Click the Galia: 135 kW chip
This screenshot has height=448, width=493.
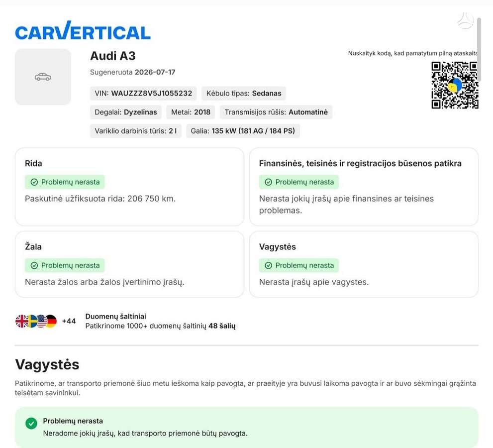point(243,131)
